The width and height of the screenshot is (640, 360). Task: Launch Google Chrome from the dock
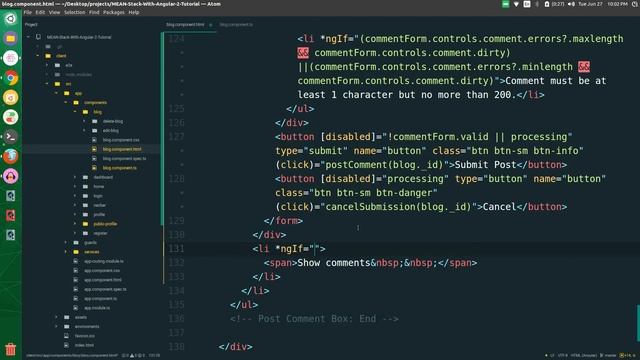[11, 78]
